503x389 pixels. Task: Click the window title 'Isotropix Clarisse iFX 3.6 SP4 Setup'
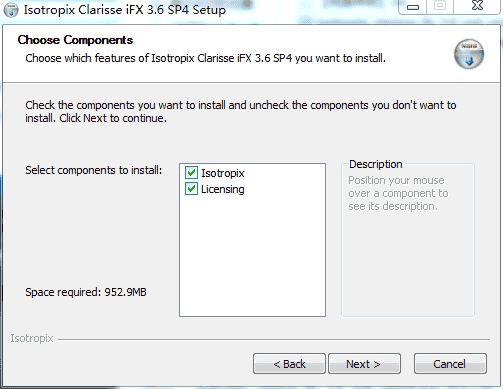click(x=125, y=10)
